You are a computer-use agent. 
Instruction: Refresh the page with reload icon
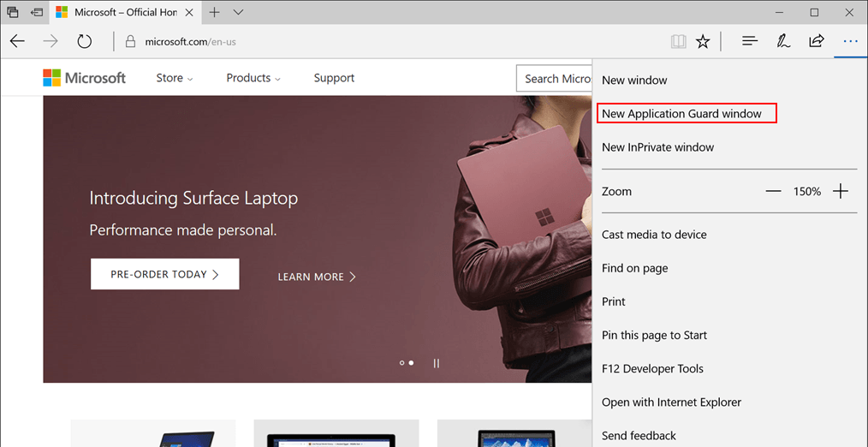(x=84, y=41)
